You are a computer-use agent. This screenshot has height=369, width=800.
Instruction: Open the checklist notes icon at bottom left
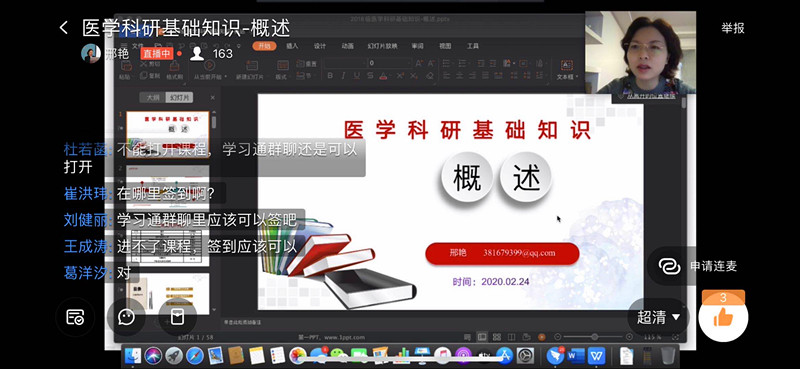(74, 317)
